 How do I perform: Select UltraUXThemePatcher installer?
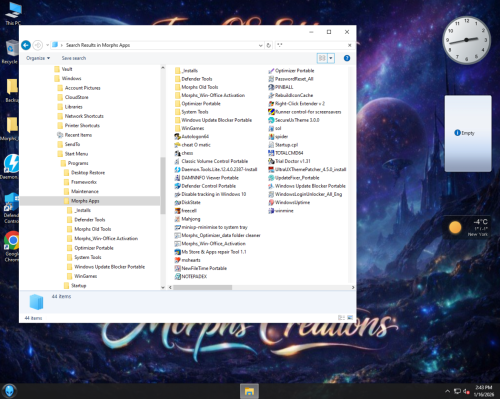[307, 169]
